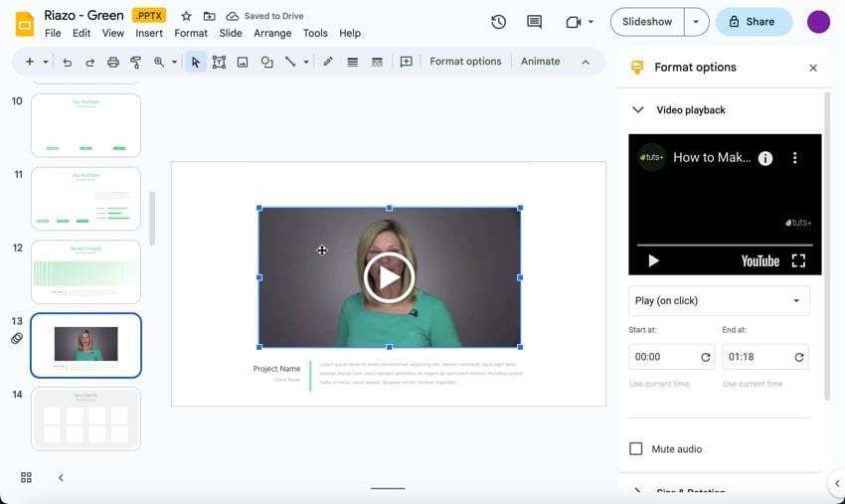Enable the Mute audio checkbox
845x504 pixels.
pos(636,449)
